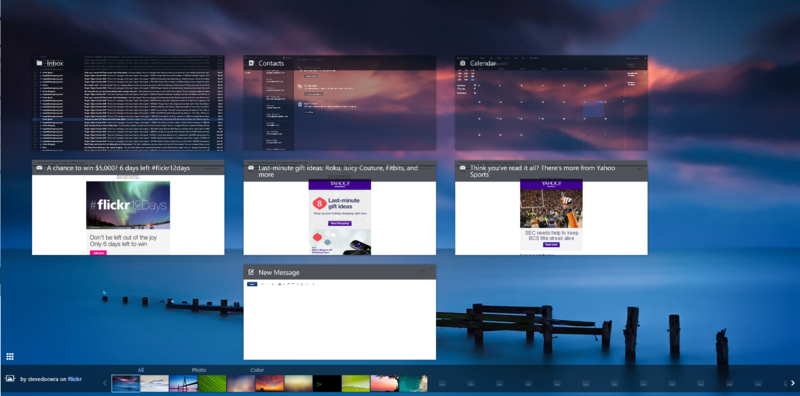Select the All backgrounds tab

pyautogui.click(x=141, y=370)
